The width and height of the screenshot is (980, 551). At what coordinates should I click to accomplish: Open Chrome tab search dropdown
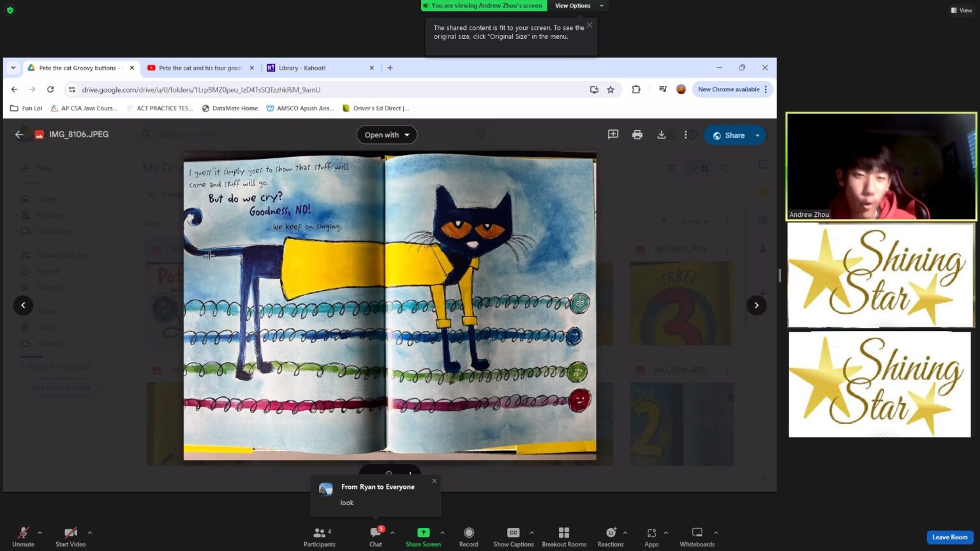13,68
